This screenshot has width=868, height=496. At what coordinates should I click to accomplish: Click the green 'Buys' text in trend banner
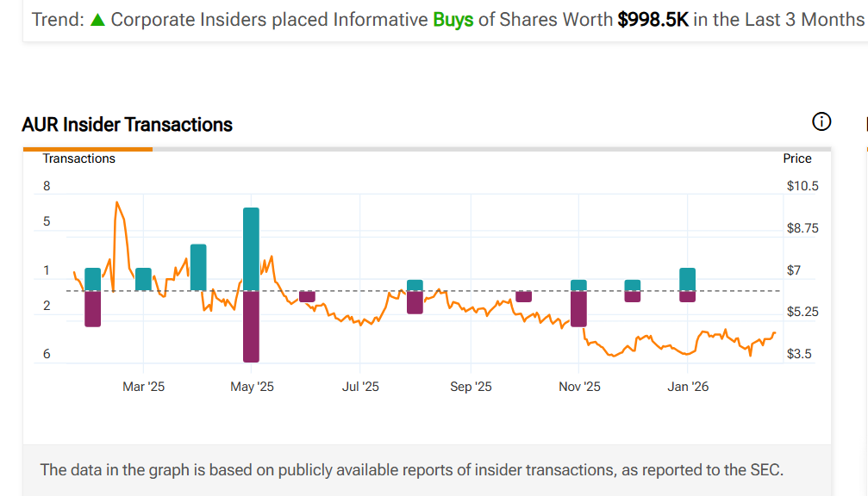(x=453, y=20)
